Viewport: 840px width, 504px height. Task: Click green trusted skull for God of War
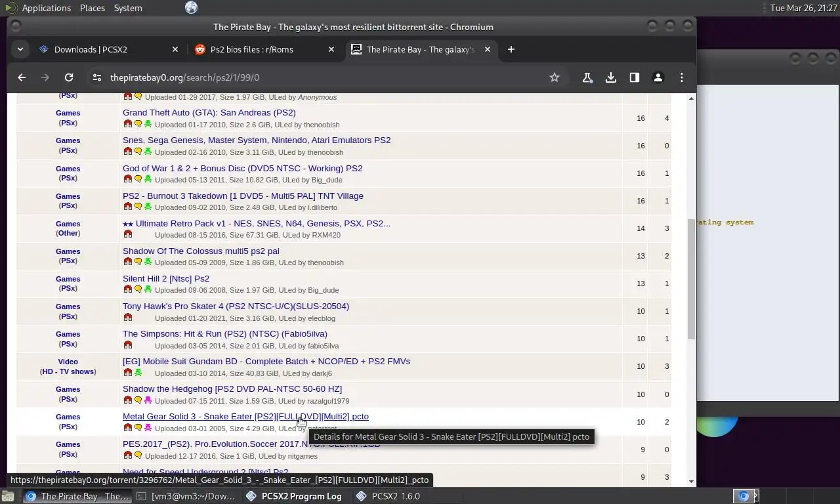(x=148, y=179)
